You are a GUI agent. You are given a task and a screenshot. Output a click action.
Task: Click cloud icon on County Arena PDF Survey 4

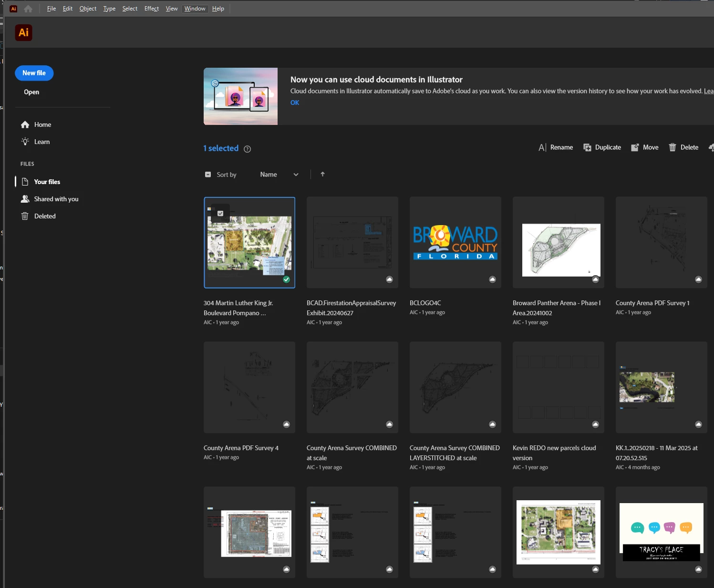pos(286,424)
